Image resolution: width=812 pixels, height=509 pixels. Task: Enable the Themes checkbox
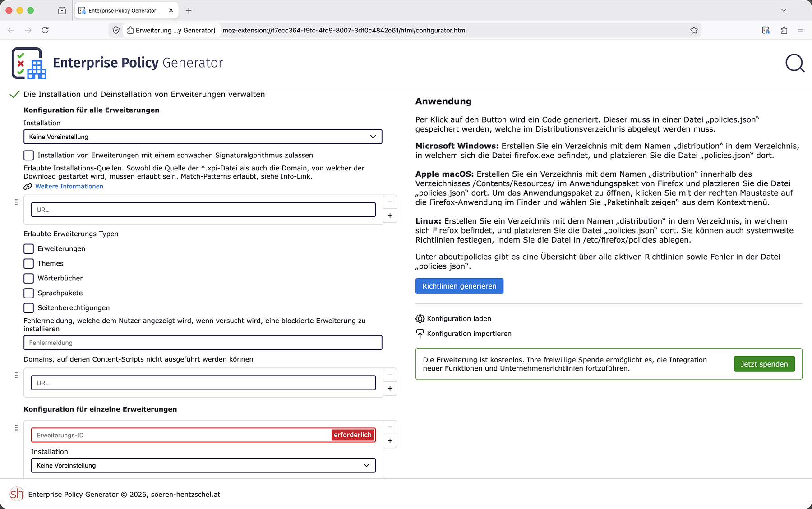[29, 263]
